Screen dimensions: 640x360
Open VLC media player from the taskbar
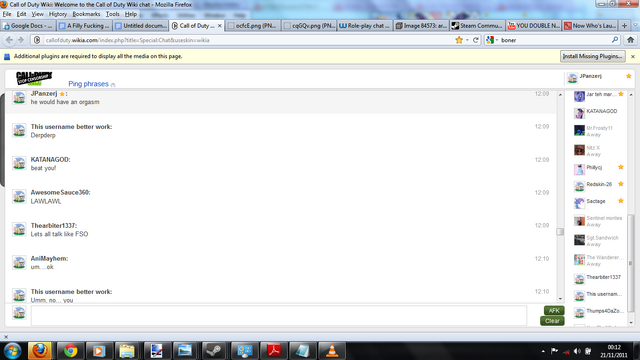point(332,351)
